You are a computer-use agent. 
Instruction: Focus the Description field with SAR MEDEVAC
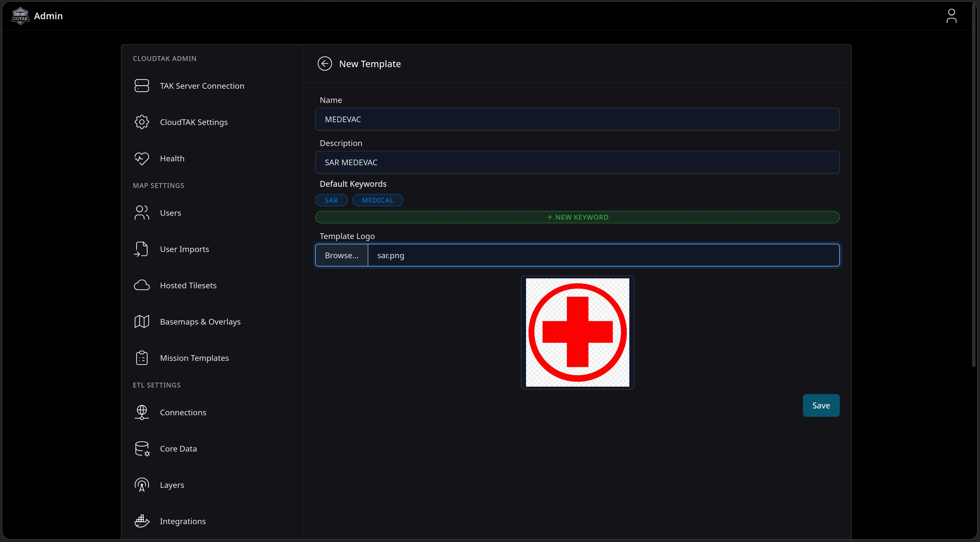coord(577,162)
